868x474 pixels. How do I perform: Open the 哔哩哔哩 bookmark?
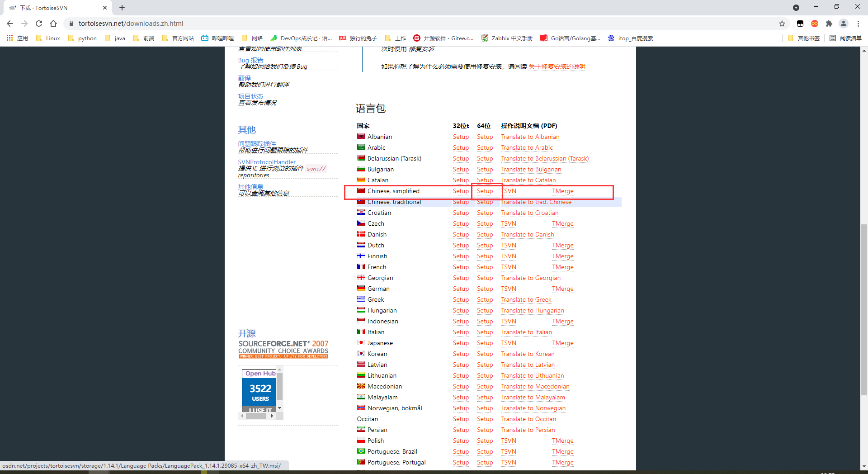pos(217,38)
